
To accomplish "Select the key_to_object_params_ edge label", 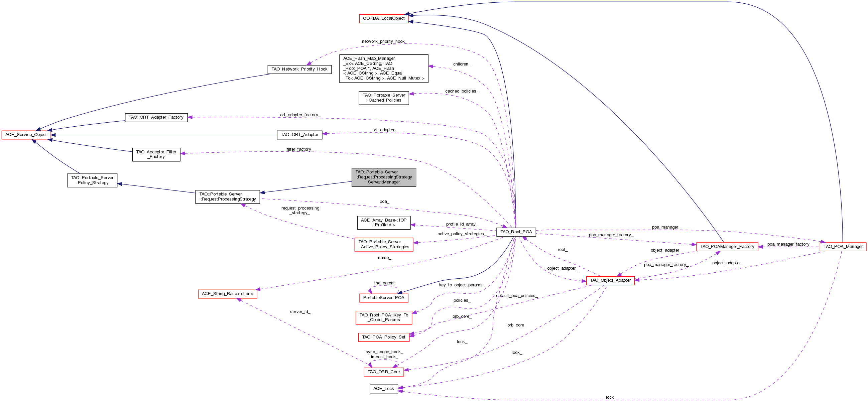I will click(x=462, y=285).
